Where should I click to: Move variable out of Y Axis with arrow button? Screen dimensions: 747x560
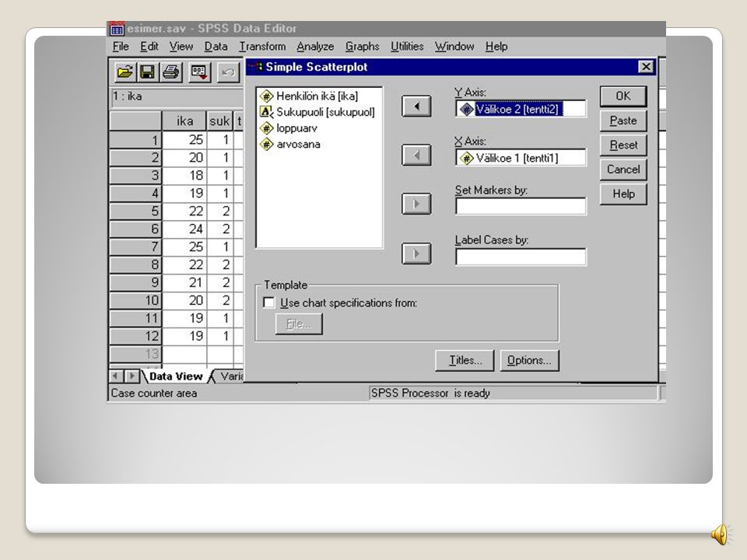416,107
